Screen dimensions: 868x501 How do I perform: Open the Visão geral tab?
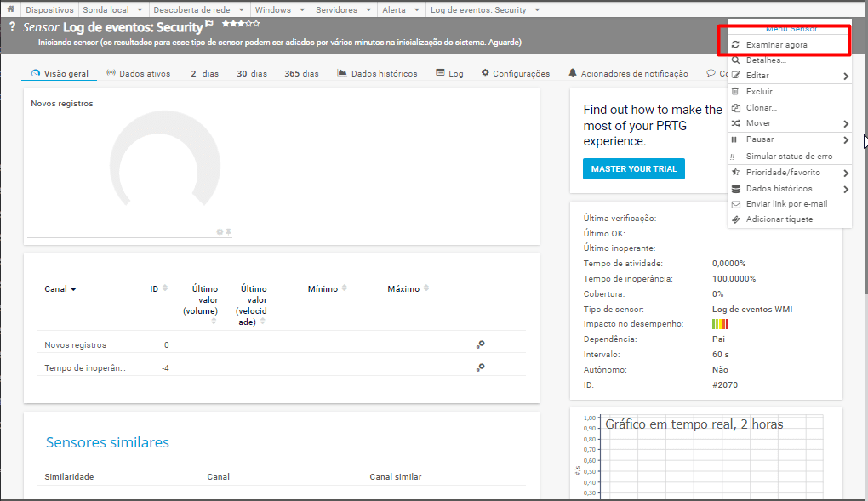(60, 73)
